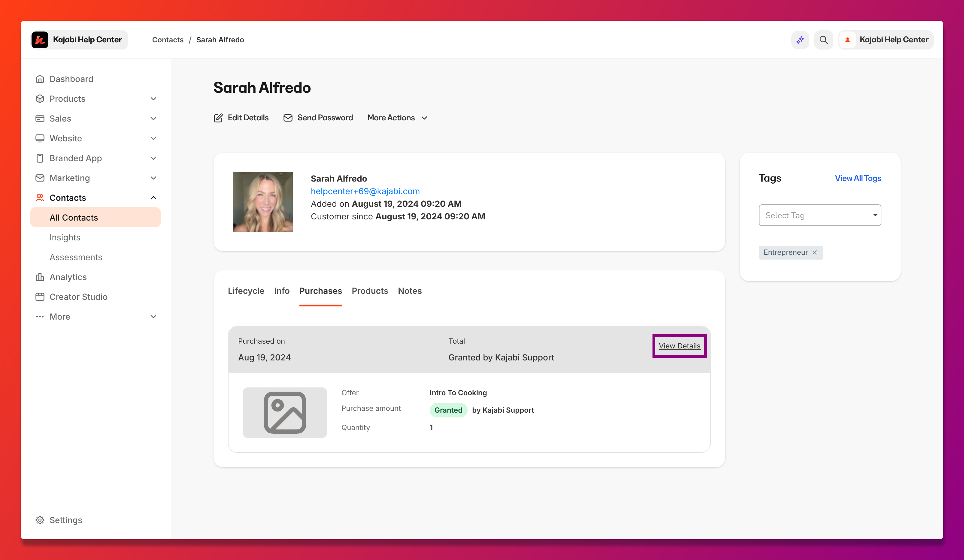Switch to the Lifecycle tab
Viewport: 964px width, 560px height.
(246, 291)
